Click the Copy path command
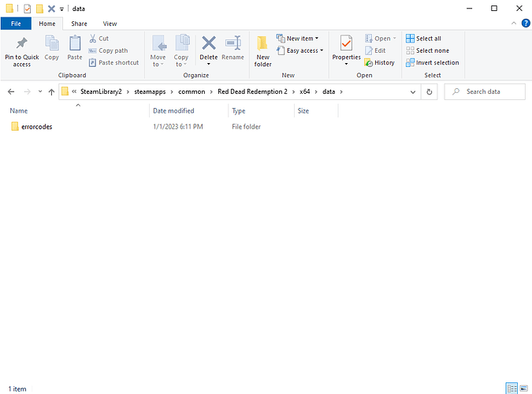Image resolution: width=532 pixels, height=394 pixels. 108,50
